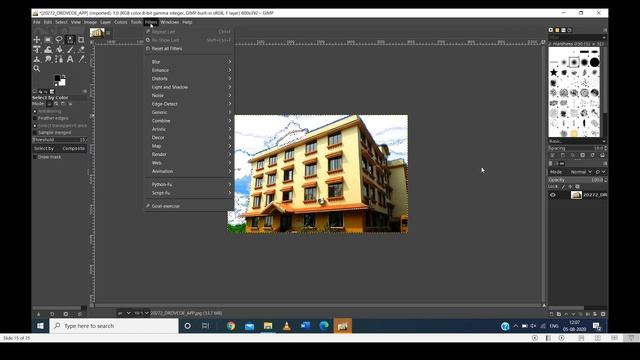This screenshot has width=640, height=360.
Task: Select the Zoom magnifier tool
Action: [37, 69]
